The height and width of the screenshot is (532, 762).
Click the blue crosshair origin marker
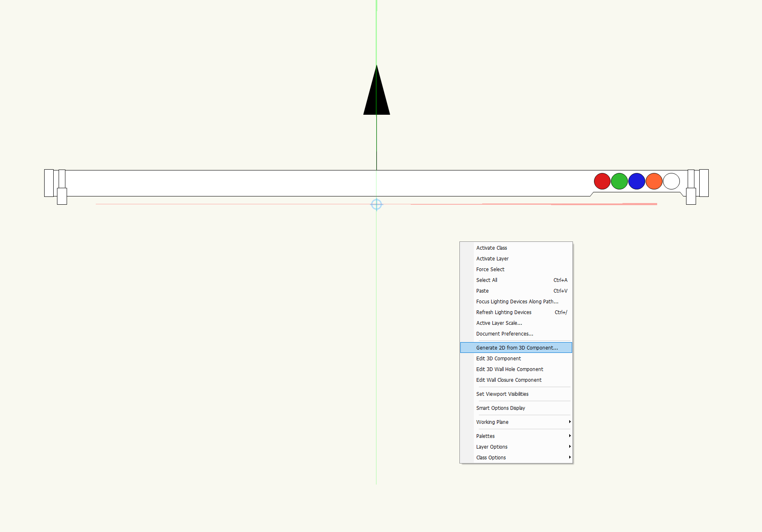pos(376,204)
